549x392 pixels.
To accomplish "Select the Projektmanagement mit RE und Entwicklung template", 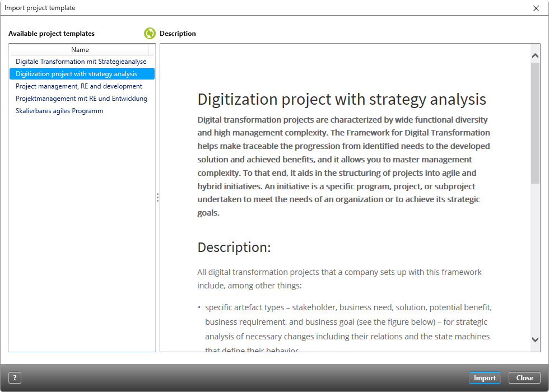I will [x=81, y=98].
